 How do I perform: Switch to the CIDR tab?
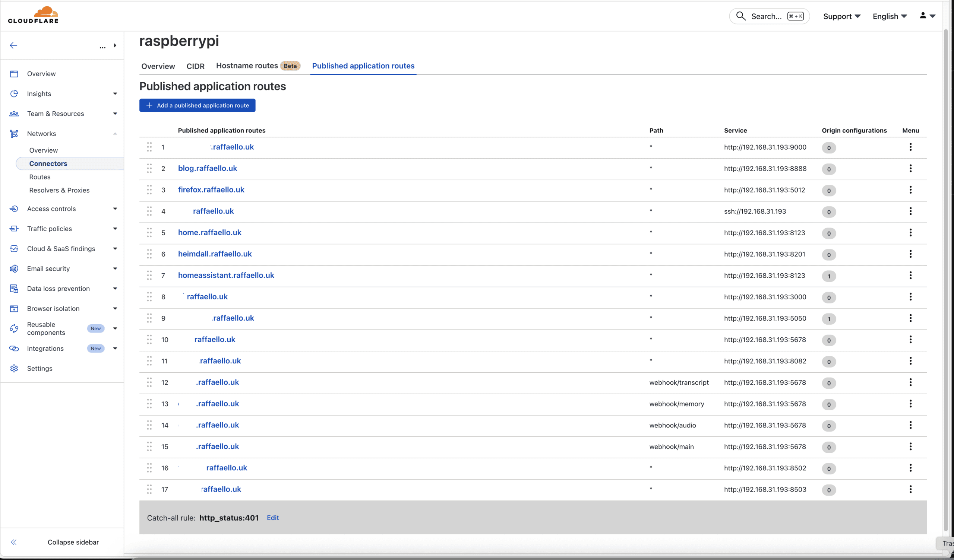pos(195,66)
